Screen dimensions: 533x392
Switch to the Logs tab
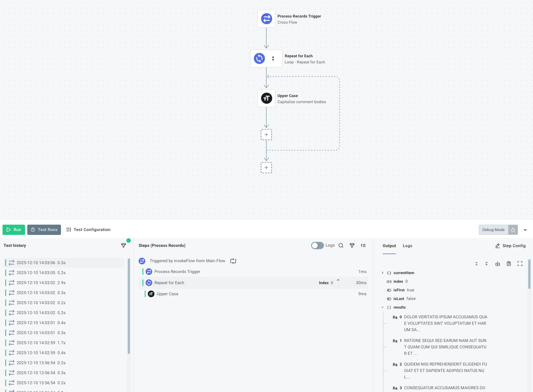407,246
